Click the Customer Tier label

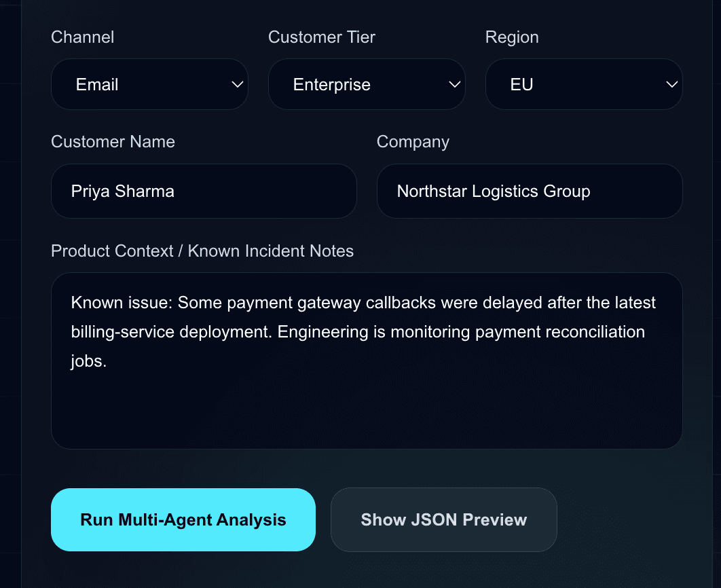click(322, 37)
